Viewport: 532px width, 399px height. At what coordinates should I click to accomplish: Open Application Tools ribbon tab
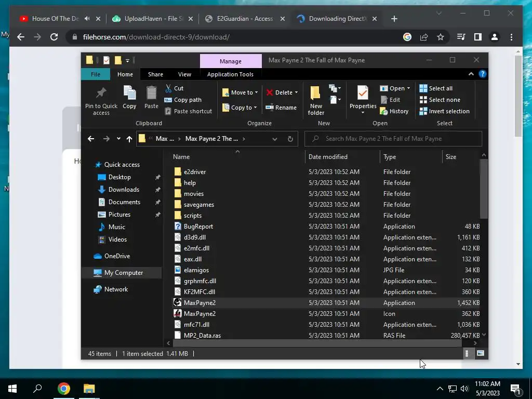click(230, 74)
